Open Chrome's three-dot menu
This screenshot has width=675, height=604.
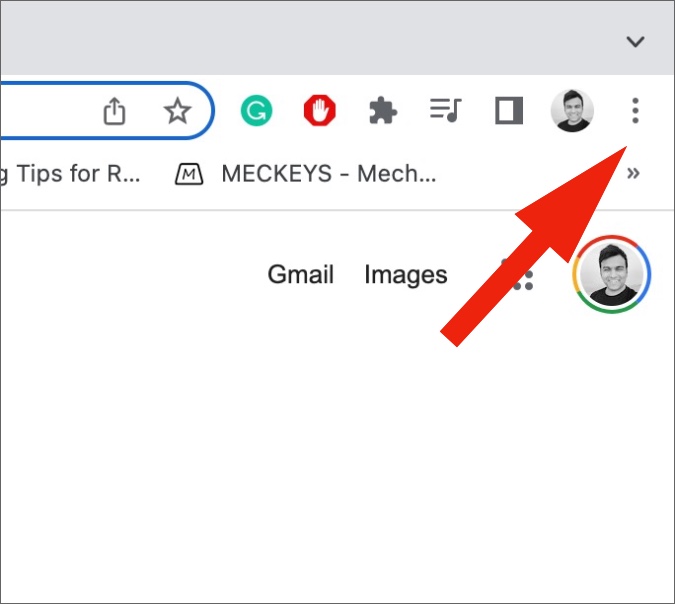pyautogui.click(x=635, y=111)
